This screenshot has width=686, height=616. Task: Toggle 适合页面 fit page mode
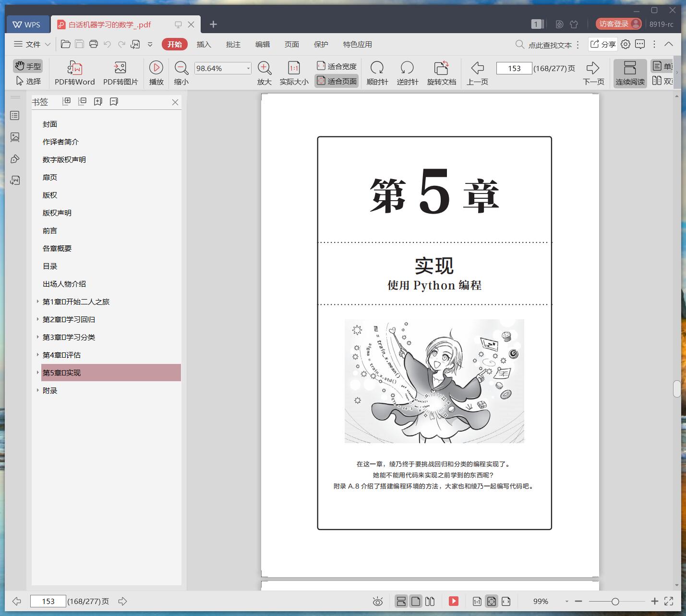pyautogui.click(x=337, y=81)
